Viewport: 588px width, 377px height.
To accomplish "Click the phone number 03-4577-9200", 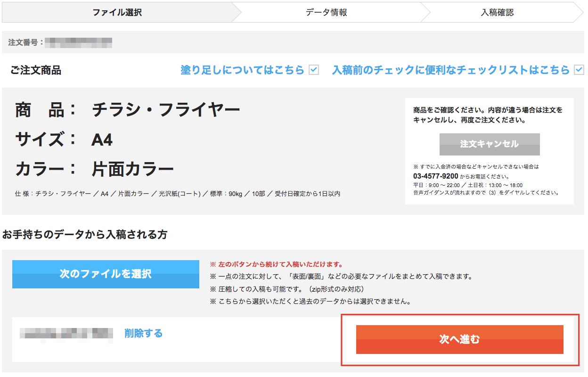I will coord(435,176).
